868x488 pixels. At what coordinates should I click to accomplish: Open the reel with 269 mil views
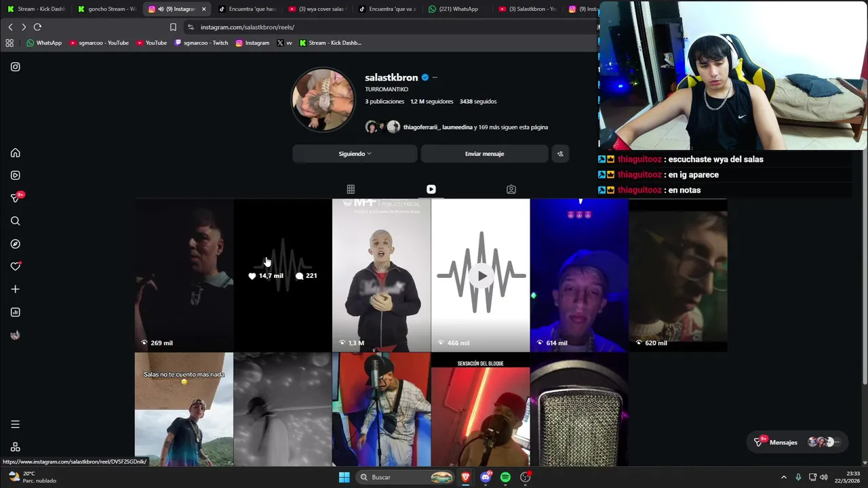(184, 275)
